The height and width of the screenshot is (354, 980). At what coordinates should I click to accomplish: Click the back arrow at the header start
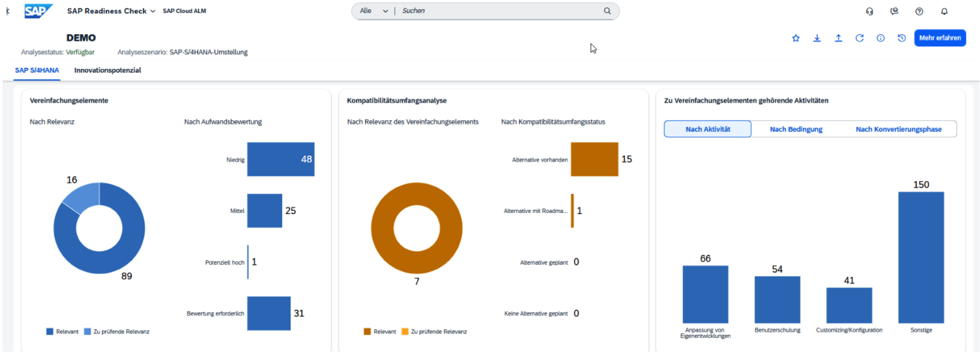[8, 11]
